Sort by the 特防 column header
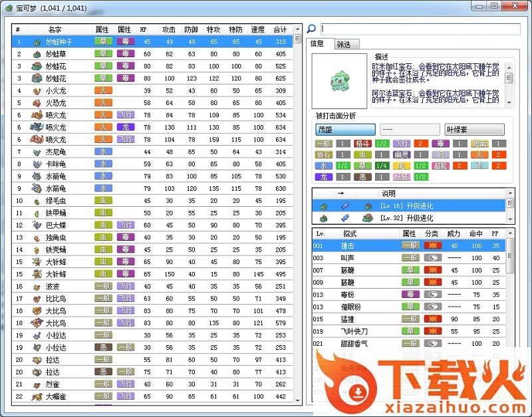 [236, 29]
